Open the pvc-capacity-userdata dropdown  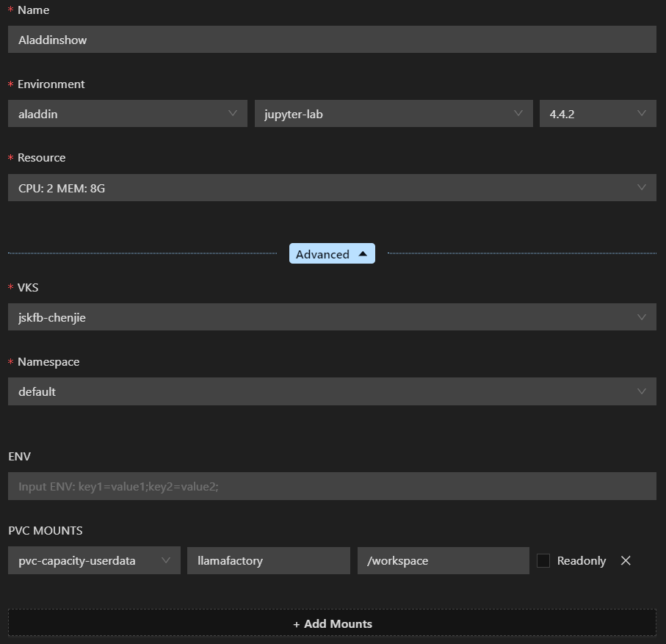[x=94, y=560]
